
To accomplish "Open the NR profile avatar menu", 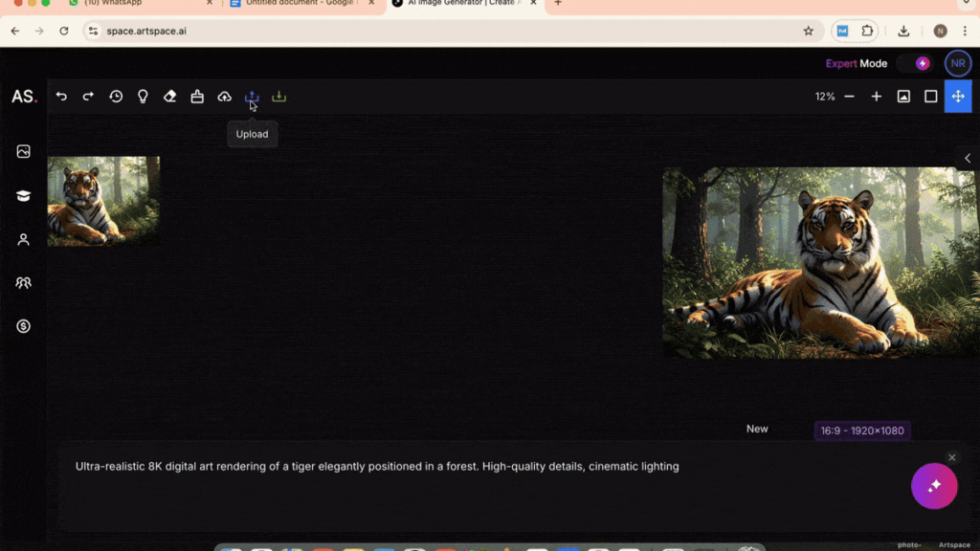I will [957, 64].
